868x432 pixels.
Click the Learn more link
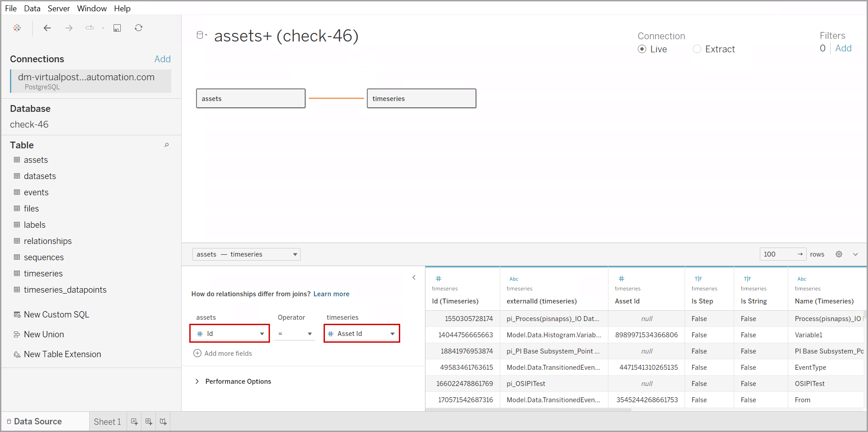[331, 294]
